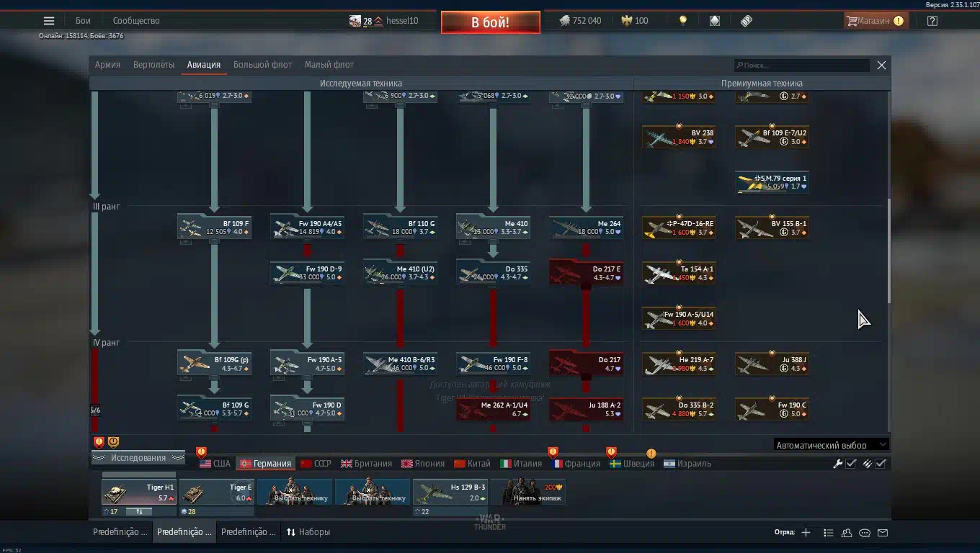980x553 pixels.
Task: Select Япония nation tab
Action: (423, 464)
